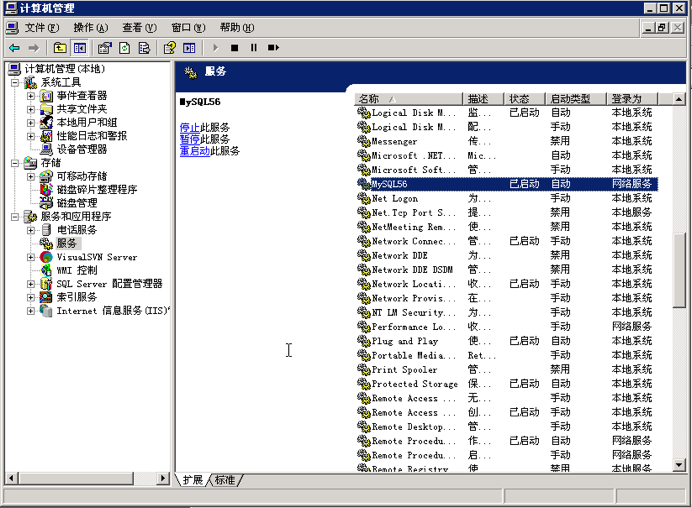Click the Export list toolbar icon

[x=145, y=48]
